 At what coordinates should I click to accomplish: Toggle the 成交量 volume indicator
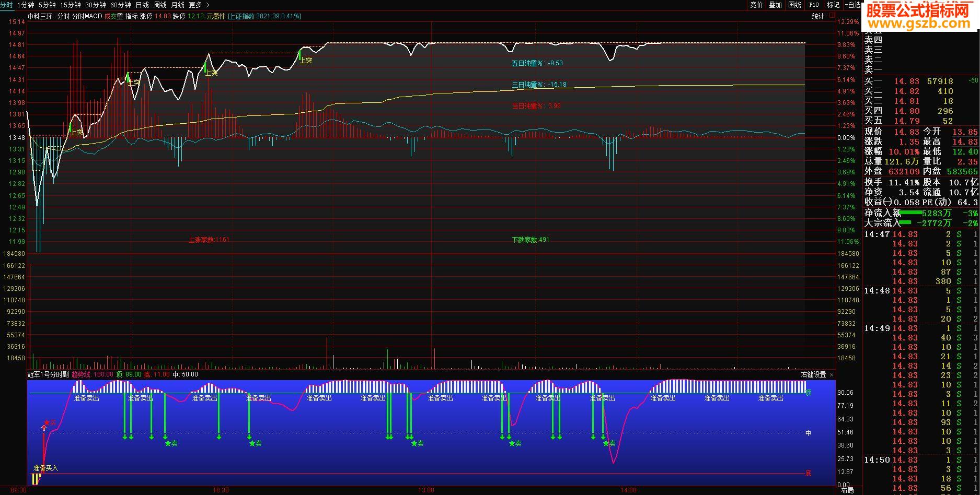[113, 16]
